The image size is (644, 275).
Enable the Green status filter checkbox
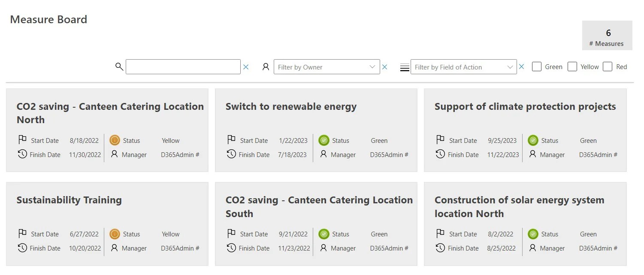(x=536, y=66)
